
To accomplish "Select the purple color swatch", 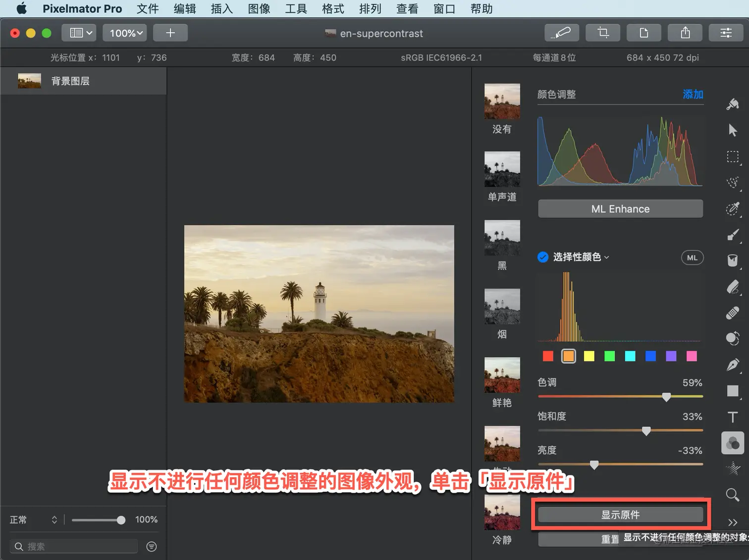I will click(x=671, y=356).
